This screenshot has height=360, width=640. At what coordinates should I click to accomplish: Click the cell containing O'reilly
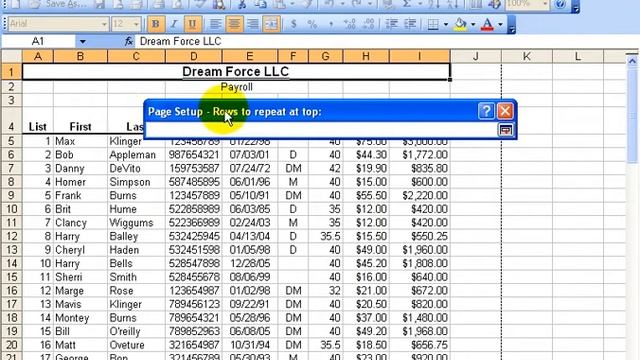(x=136, y=331)
